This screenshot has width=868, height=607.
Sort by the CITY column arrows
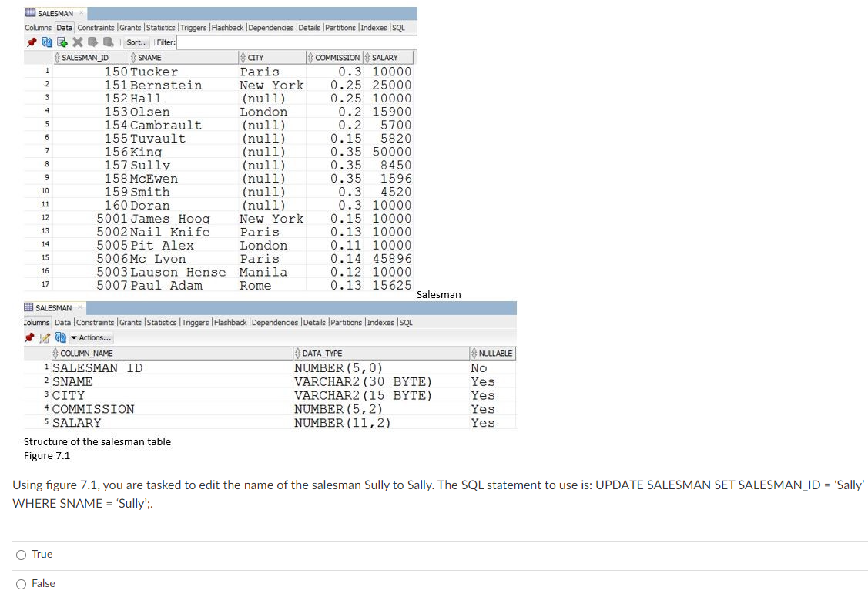(244, 56)
